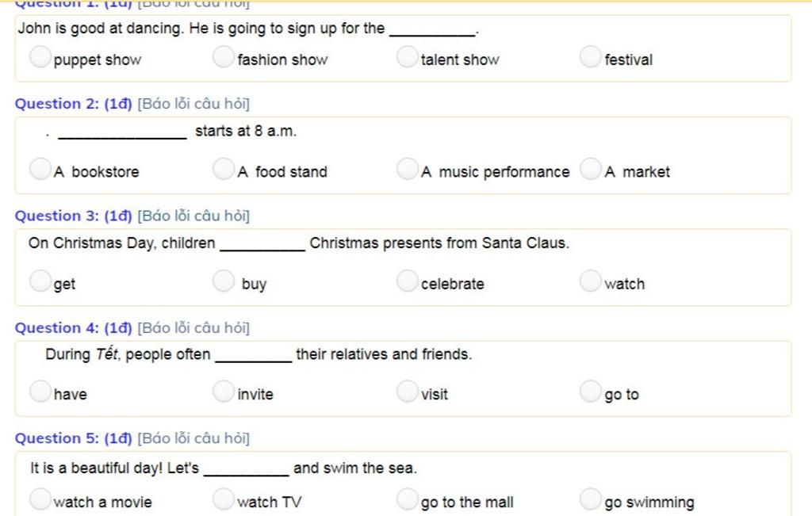The height and width of the screenshot is (516, 812).
Task: Choose 'A music performance' option
Action: [x=407, y=169]
